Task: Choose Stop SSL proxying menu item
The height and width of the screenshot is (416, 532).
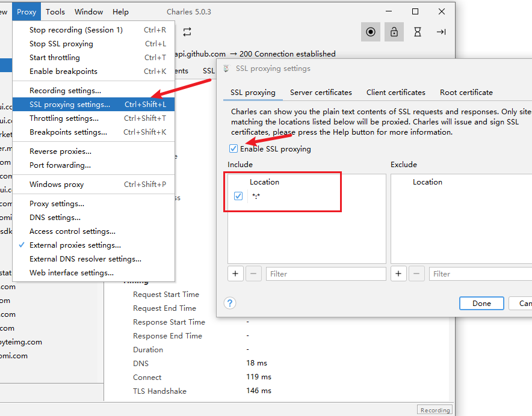Action: click(x=94, y=44)
